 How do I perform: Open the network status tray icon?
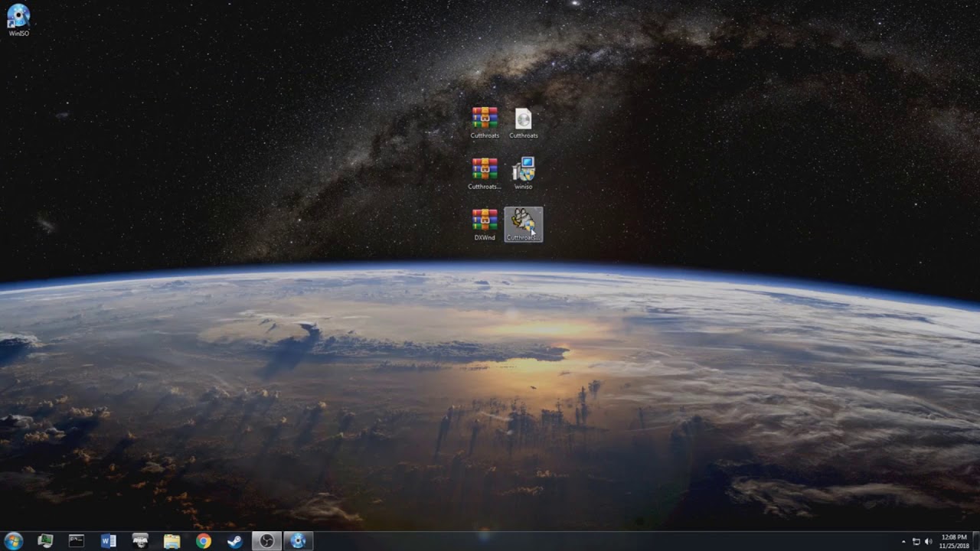point(916,542)
